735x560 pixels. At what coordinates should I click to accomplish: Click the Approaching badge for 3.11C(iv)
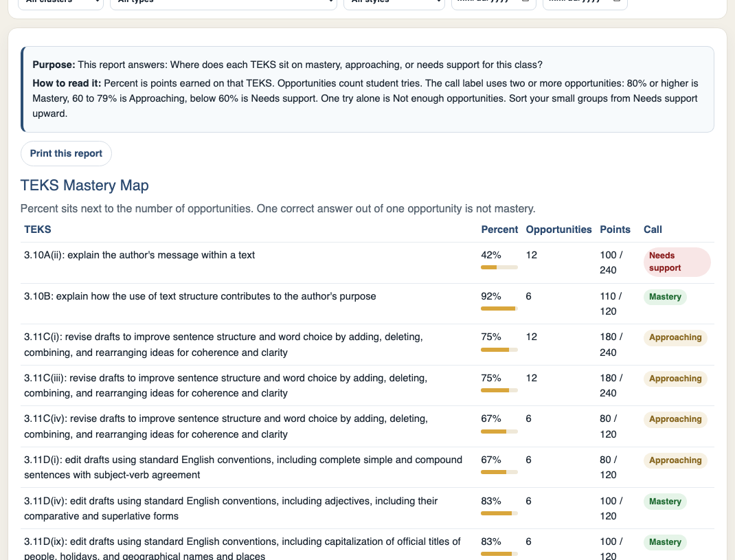[675, 419]
